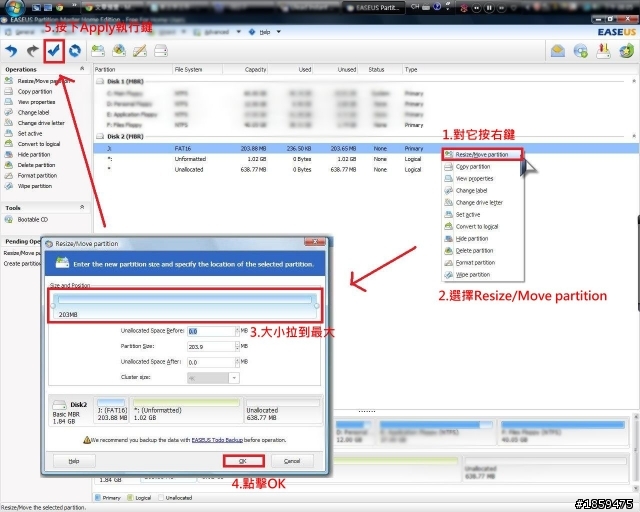Viewport: 640px width, 512px height.
Task: Open the Cluster size dropdown
Action: (x=234, y=378)
